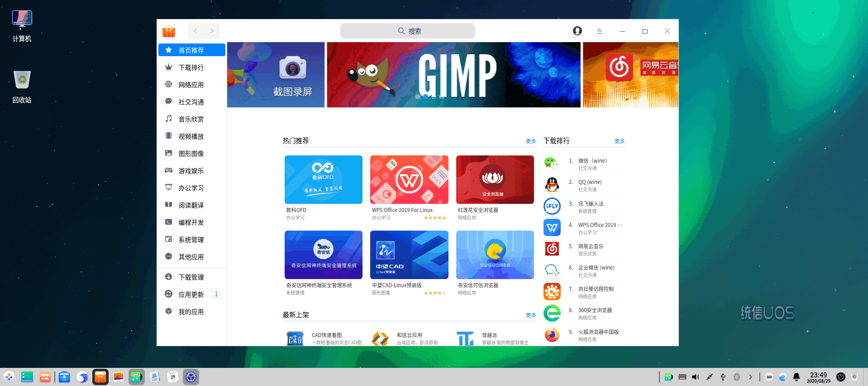Open the user account avatar icon
This screenshot has height=386, width=868.
tap(577, 31)
